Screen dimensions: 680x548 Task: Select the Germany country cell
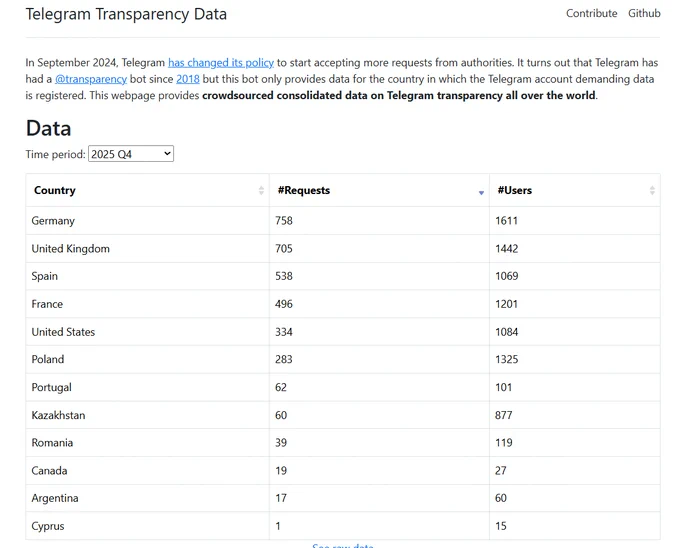coord(147,221)
